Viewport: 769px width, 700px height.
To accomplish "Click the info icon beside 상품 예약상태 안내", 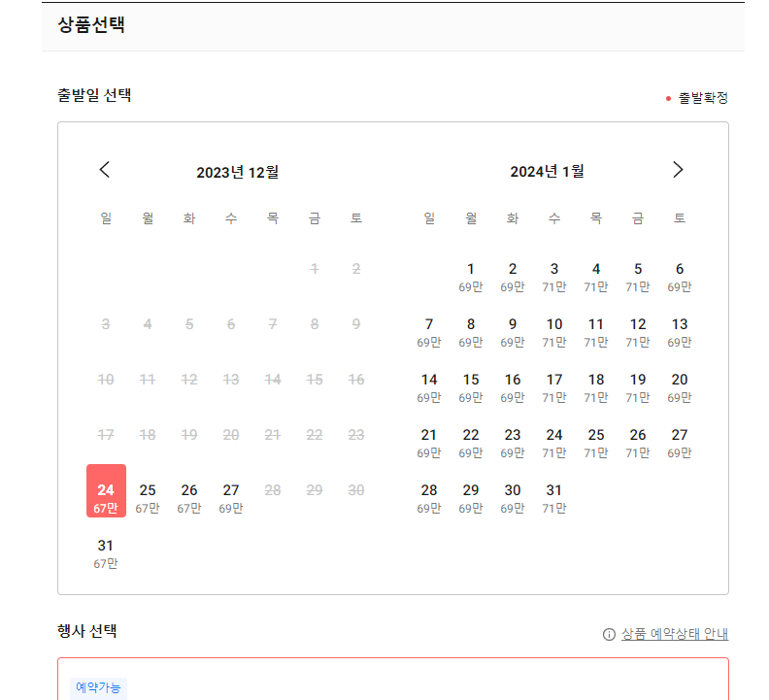I will click(x=609, y=635).
